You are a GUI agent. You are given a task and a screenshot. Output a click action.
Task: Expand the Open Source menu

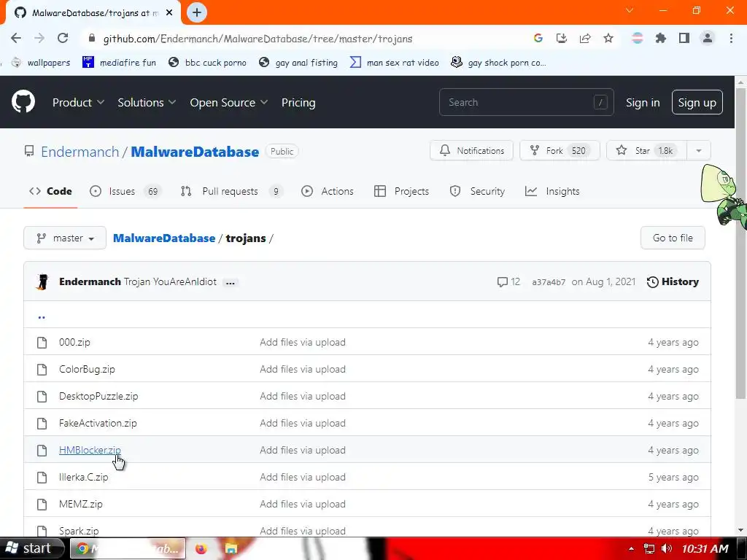pos(228,102)
